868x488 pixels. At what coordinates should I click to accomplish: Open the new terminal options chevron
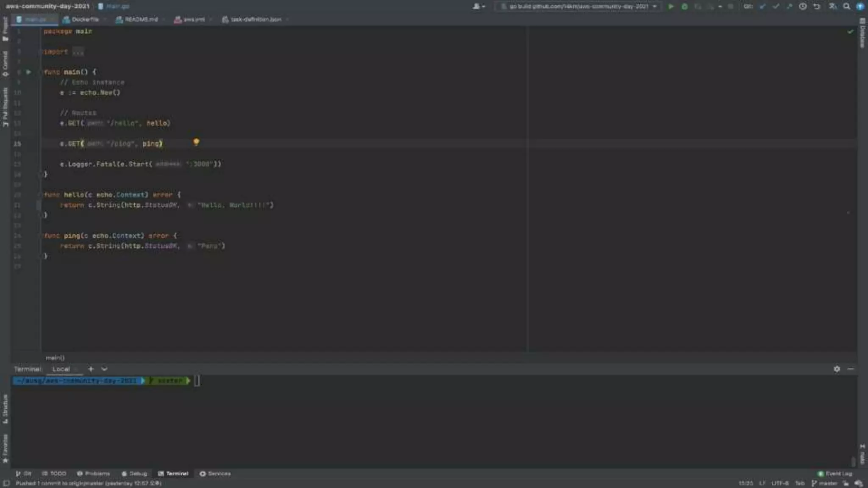(x=104, y=369)
